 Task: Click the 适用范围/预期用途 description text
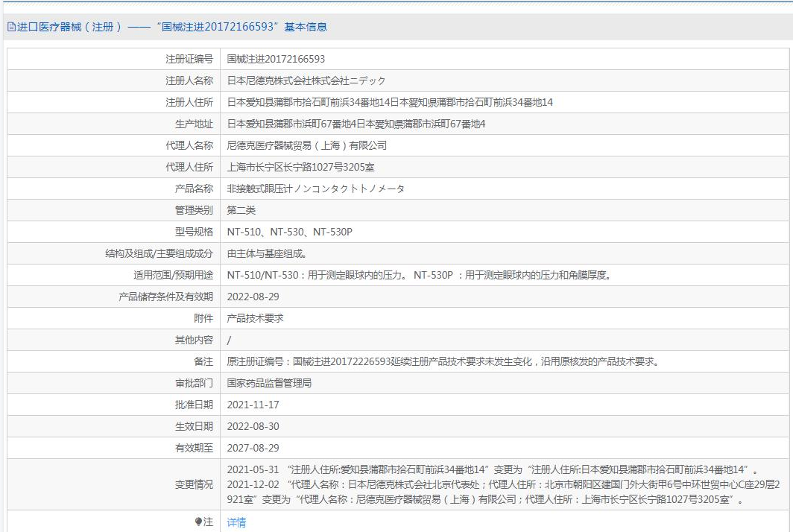(419, 275)
